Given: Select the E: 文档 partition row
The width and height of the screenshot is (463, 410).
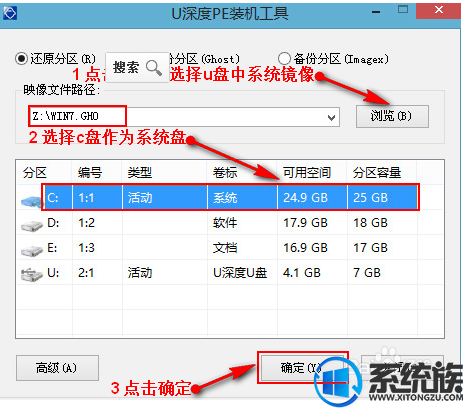Looking at the screenshot, I should point(230,248).
